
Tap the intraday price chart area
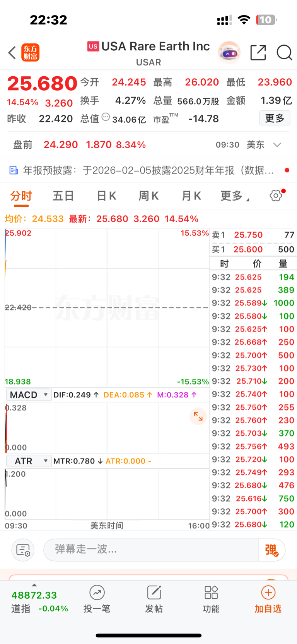pos(107,307)
